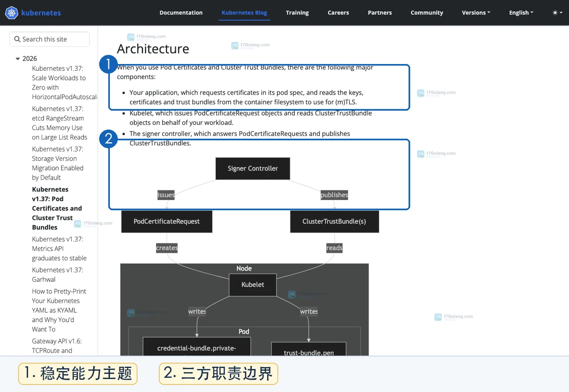Image resolution: width=569 pixels, height=392 pixels.
Task: Click the 'creates' edge label
Action: click(x=167, y=248)
